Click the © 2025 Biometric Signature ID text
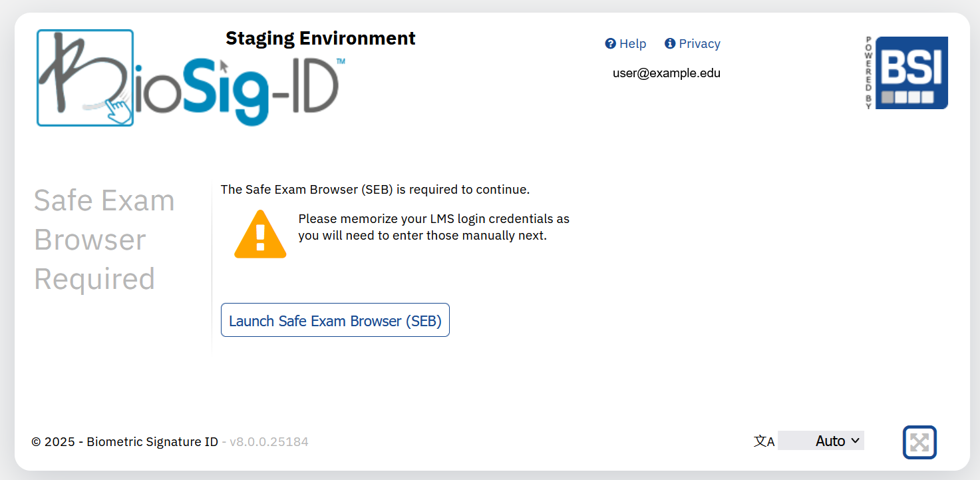The image size is (980, 480). point(124,441)
